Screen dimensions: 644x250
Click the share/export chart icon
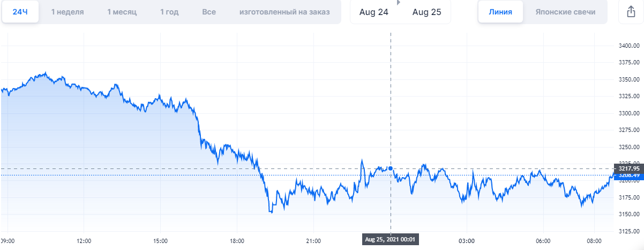pyautogui.click(x=631, y=12)
